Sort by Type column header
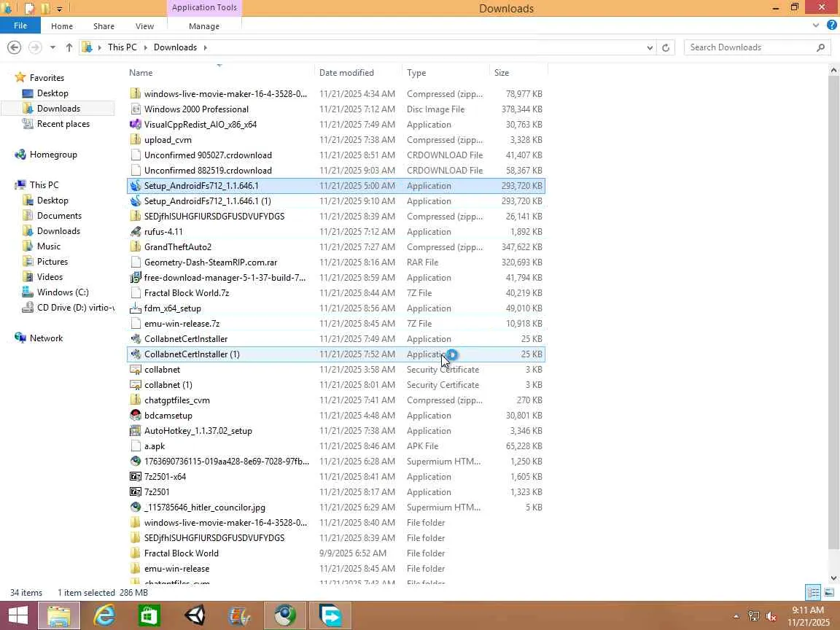Screen dimensions: 840x630 446,73
